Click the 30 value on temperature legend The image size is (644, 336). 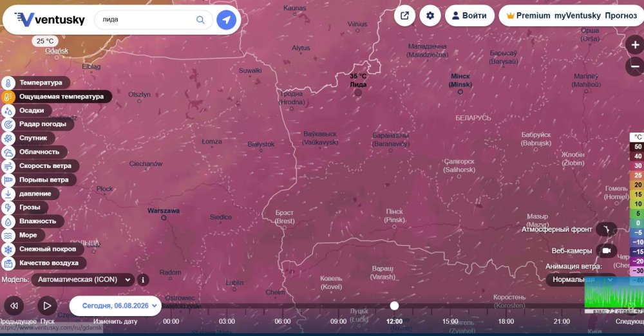(638, 165)
